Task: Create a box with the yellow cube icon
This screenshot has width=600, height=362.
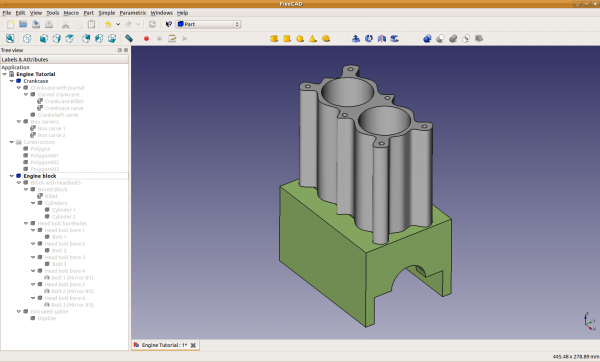Action: tap(274, 38)
